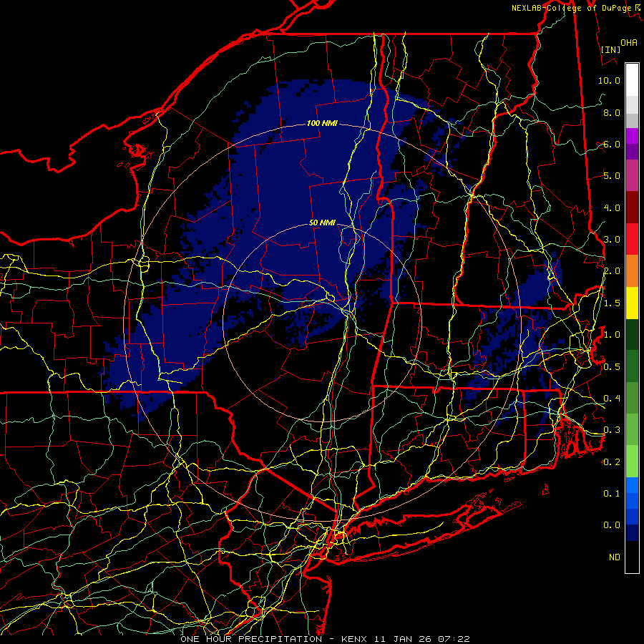Click the [IN] units label

tap(610, 49)
